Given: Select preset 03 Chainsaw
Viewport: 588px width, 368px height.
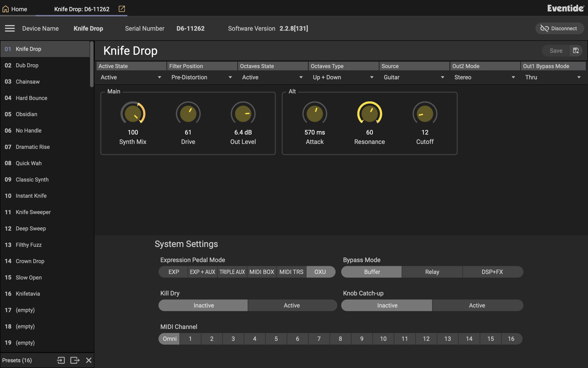Looking at the screenshot, I should tap(45, 81).
